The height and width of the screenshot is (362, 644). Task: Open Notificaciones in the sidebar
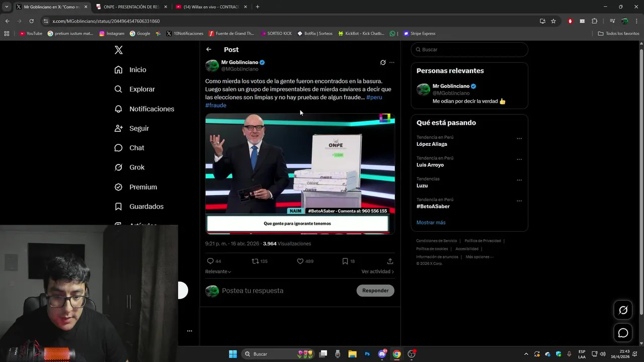144,109
